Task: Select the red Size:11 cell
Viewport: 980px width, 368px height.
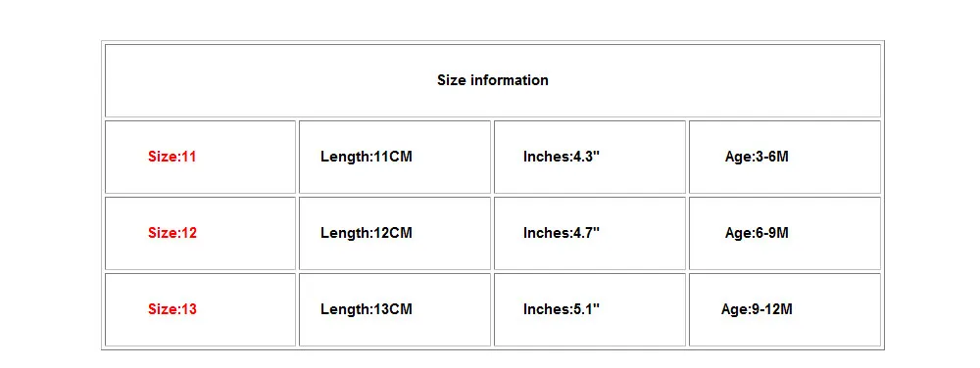Action: (x=200, y=157)
